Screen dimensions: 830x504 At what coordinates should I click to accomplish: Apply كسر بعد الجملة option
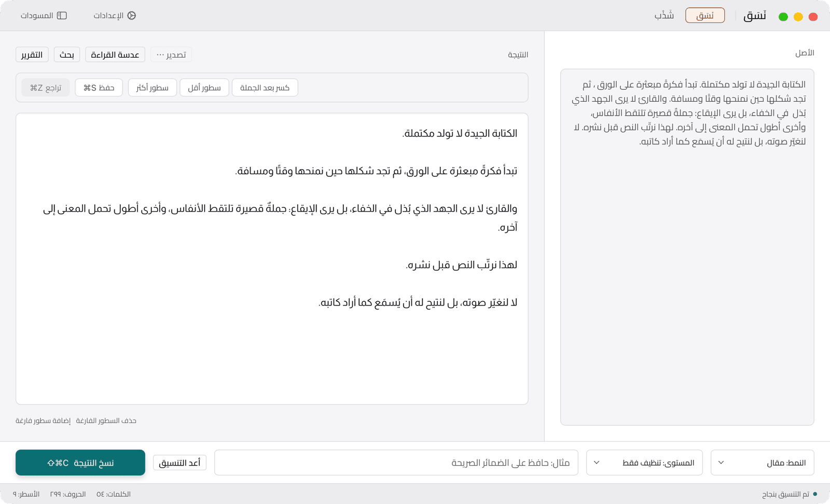tap(265, 88)
